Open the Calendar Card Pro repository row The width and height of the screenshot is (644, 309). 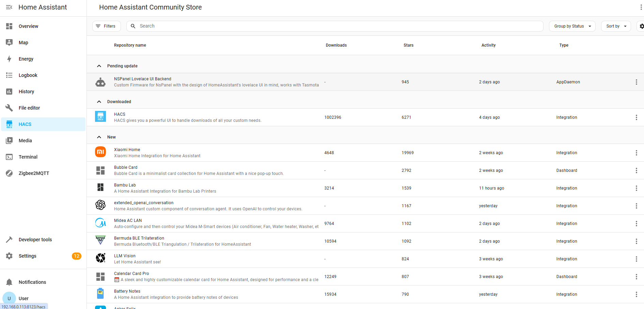(x=365, y=277)
